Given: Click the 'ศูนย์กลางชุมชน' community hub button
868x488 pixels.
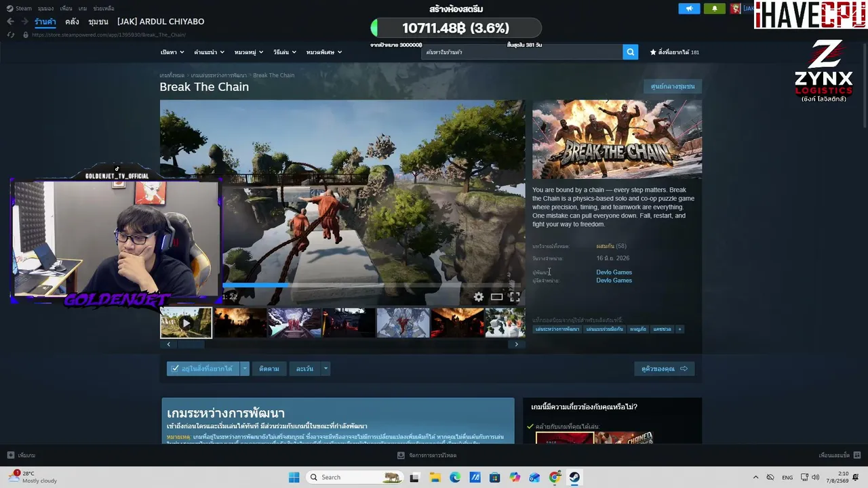Looking at the screenshot, I should tap(672, 87).
